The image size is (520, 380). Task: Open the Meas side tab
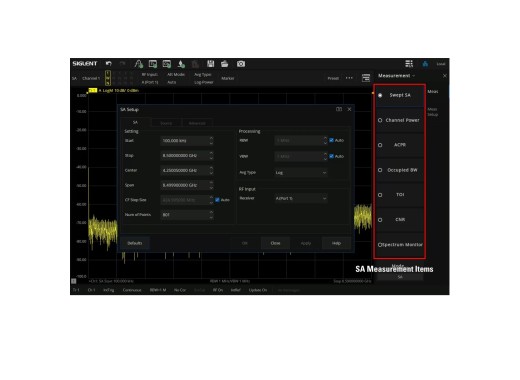point(433,92)
